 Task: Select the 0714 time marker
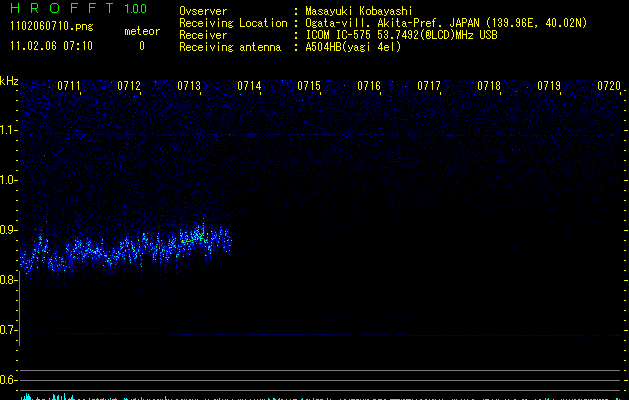point(249,87)
